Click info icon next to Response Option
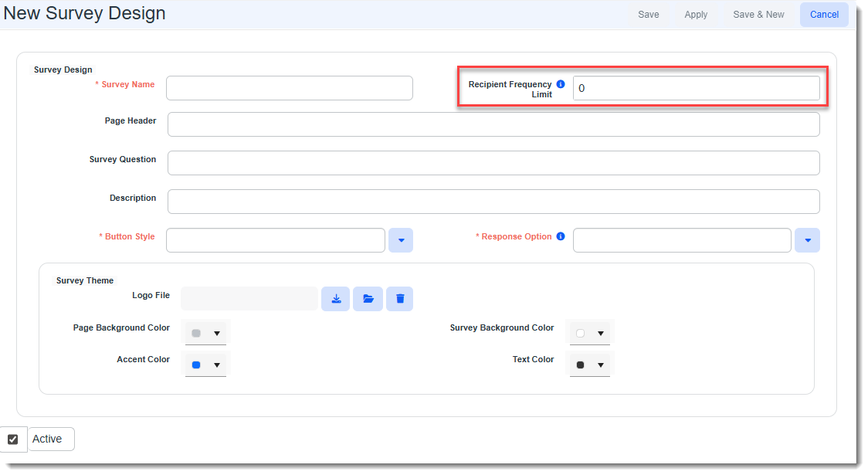Image resolution: width=868 pixels, height=475 pixels. (x=561, y=236)
